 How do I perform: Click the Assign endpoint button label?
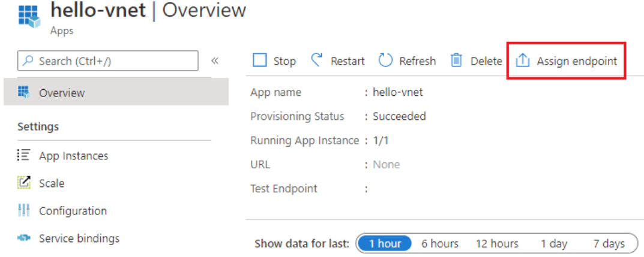click(x=576, y=61)
